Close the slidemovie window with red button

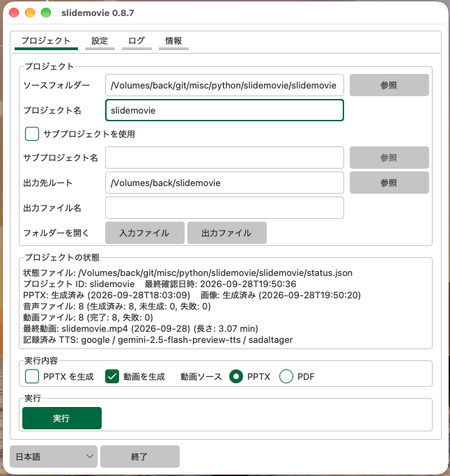14,13
